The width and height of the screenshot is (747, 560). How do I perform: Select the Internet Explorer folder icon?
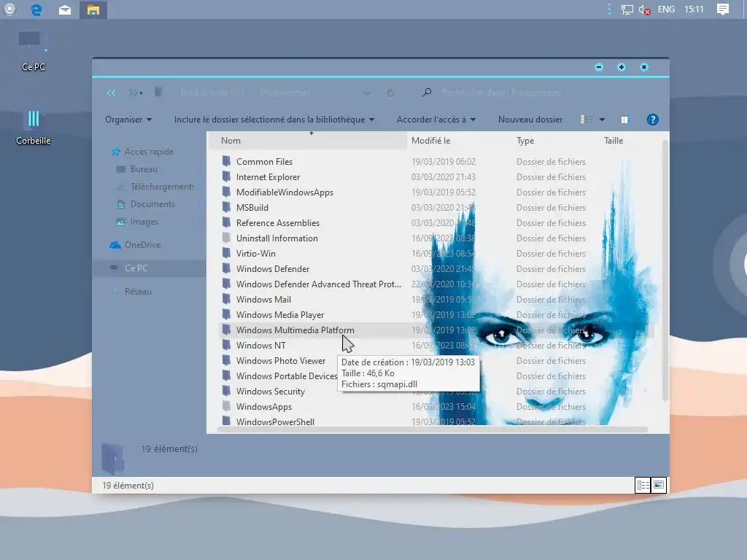point(227,176)
